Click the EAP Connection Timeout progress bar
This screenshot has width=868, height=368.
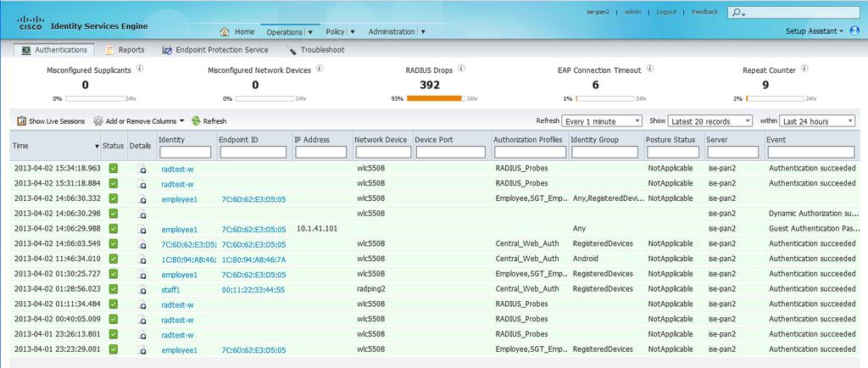click(x=605, y=98)
